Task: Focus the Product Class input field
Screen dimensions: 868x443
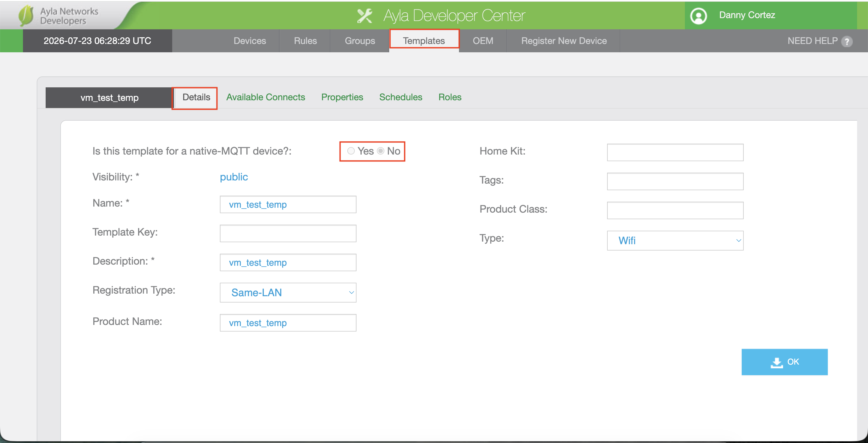Action: pyautogui.click(x=675, y=210)
